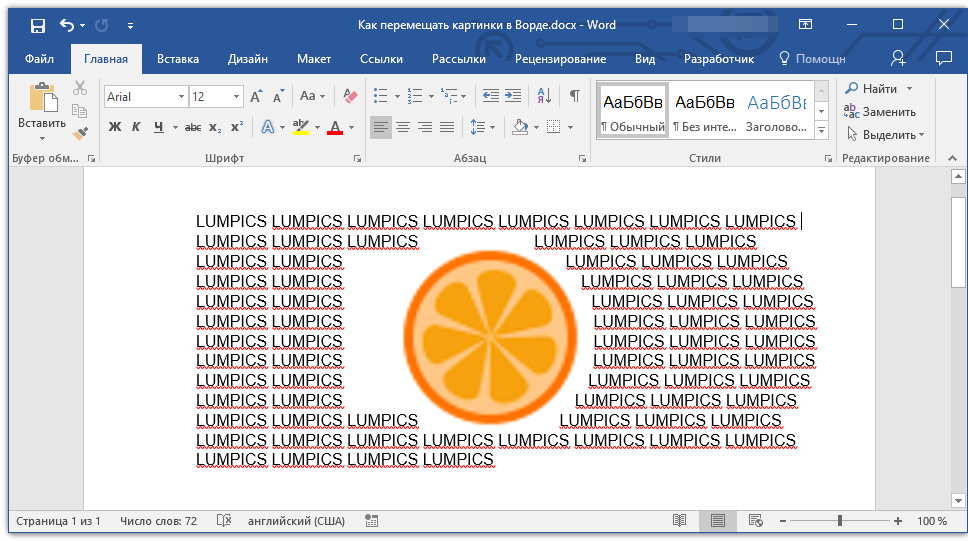Switch to the Вид tab
The width and height of the screenshot is (968, 541).
pyautogui.click(x=645, y=59)
